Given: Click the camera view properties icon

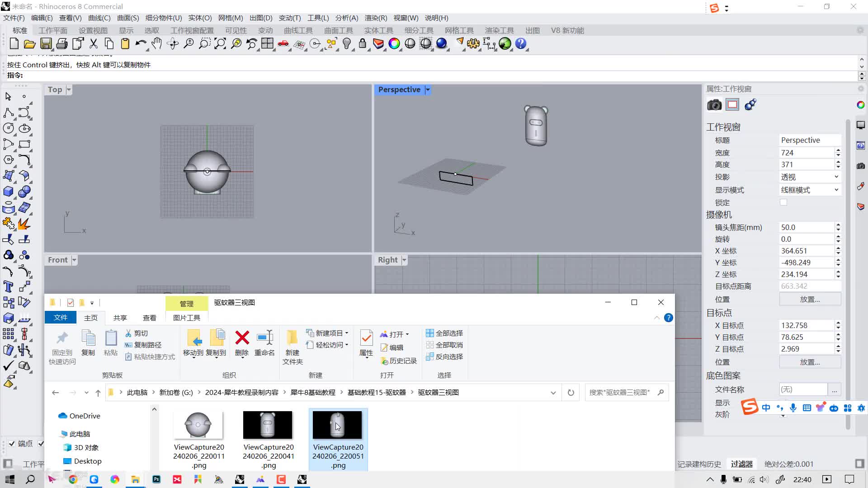Looking at the screenshot, I should click(x=714, y=105).
